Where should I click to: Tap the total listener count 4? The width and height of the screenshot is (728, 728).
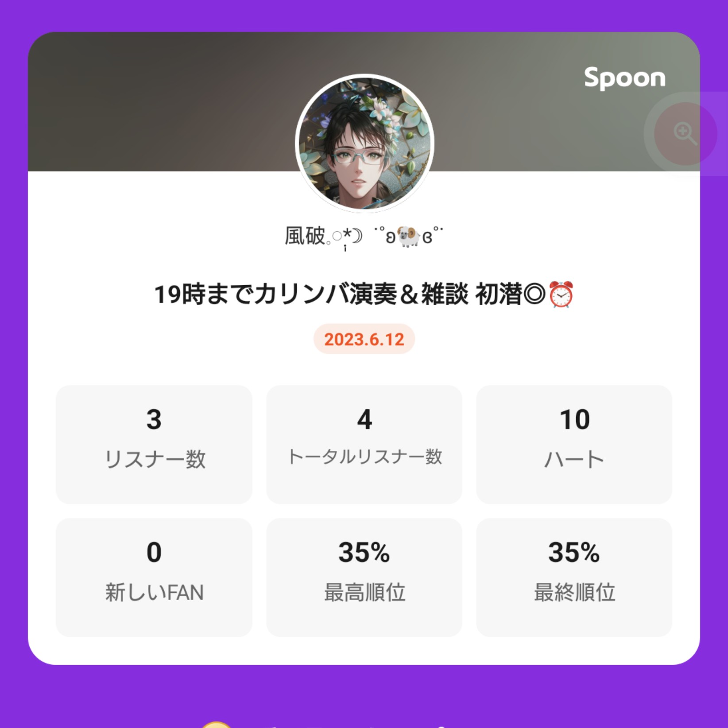point(364,419)
